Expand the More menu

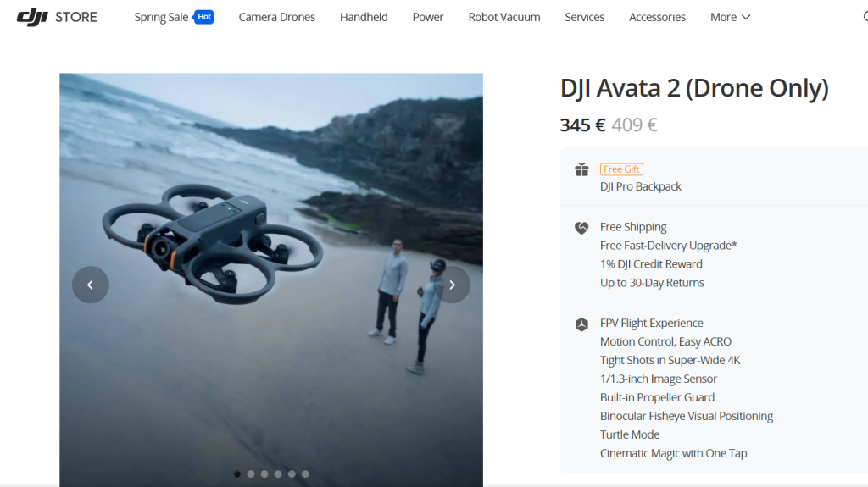pos(730,17)
